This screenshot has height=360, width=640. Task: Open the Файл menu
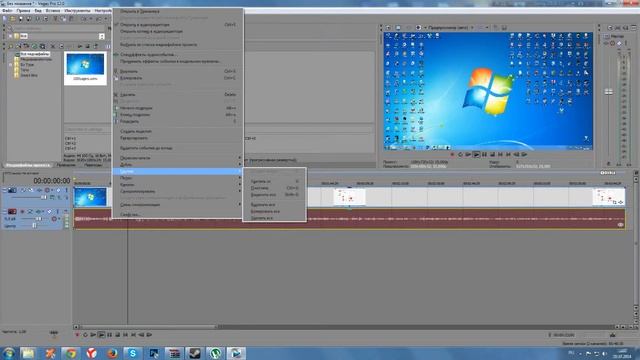[x=7, y=11]
